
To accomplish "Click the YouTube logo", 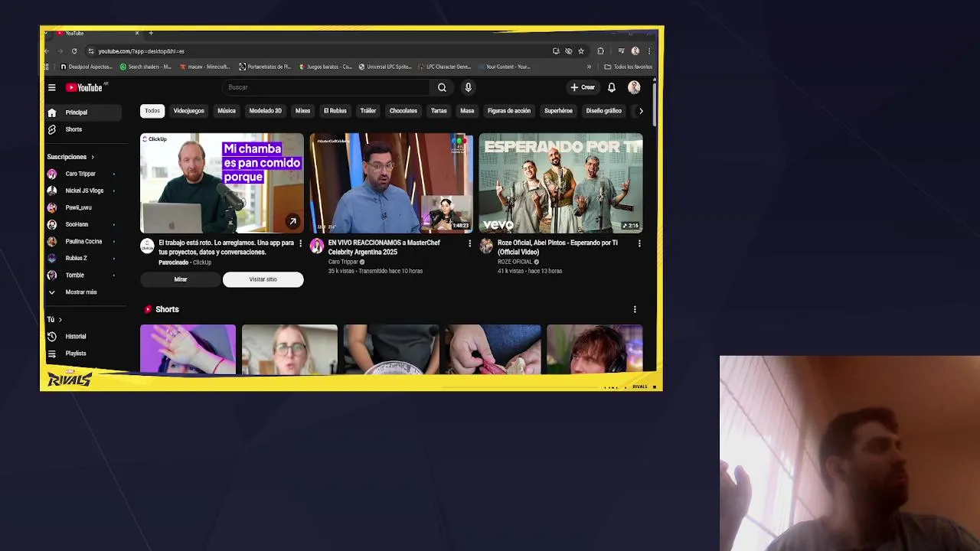I will click(84, 87).
